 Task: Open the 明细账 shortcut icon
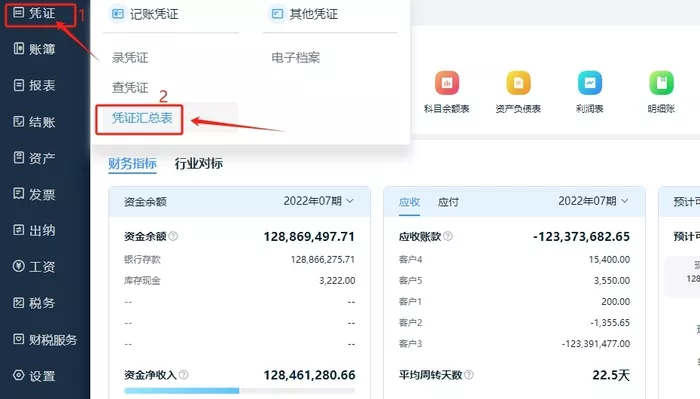[x=661, y=83]
